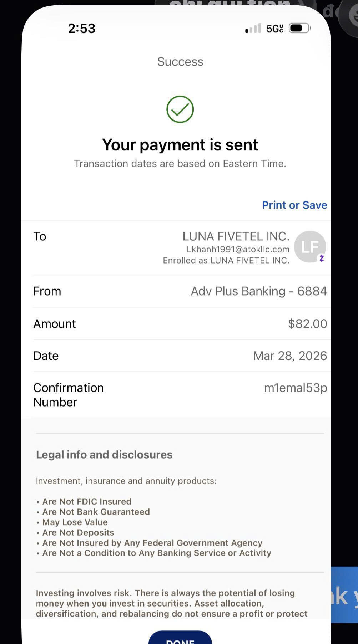The image size is (358, 644).
Task: Tap Legal info and disclosures heading
Action: [x=104, y=455]
